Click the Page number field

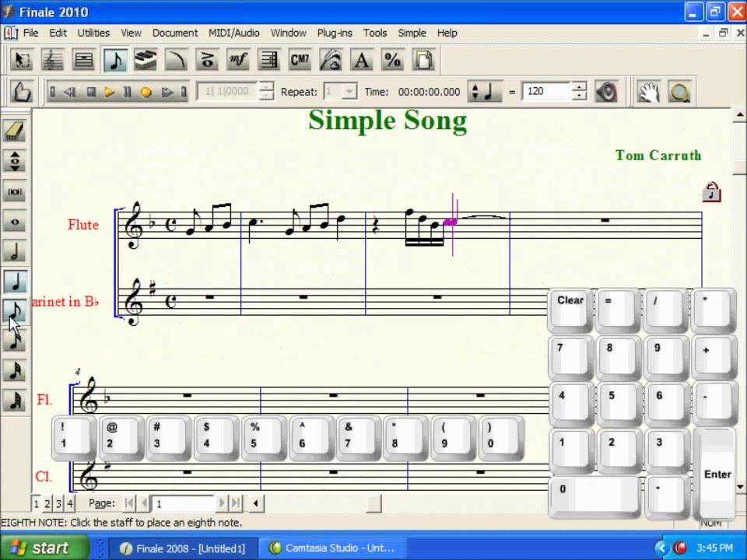pos(183,503)
